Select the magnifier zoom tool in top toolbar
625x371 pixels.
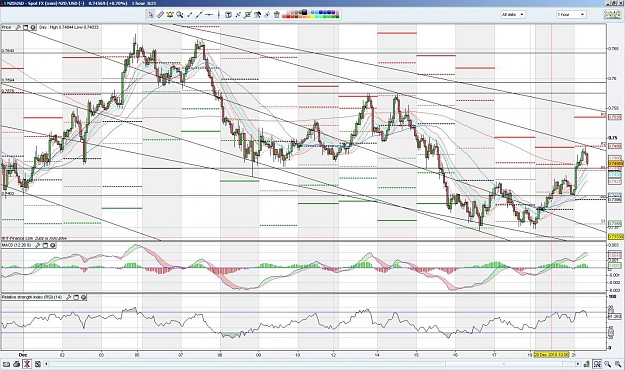(180, 15)
